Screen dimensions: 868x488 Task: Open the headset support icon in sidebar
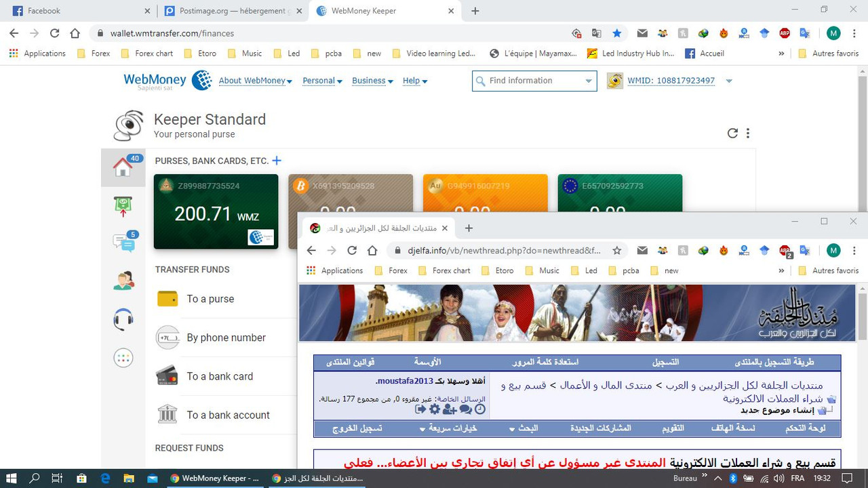click(x=123, y=319)
